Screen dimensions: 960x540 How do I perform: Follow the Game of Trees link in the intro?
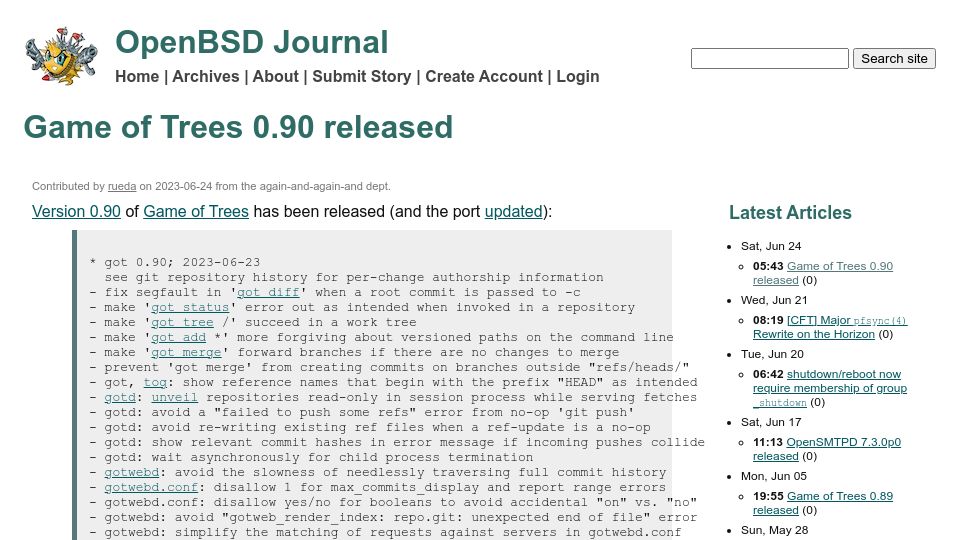(196, 211)
